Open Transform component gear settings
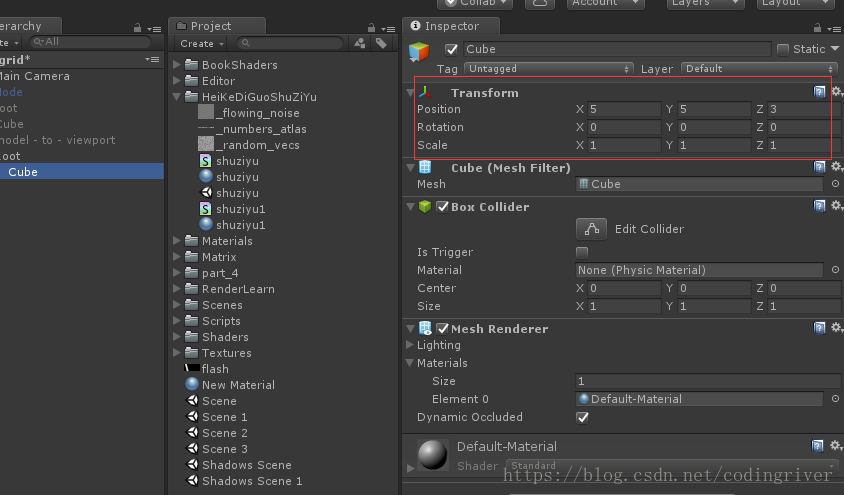The width and height of the screenshot is (844, 495). coord(837,91)
